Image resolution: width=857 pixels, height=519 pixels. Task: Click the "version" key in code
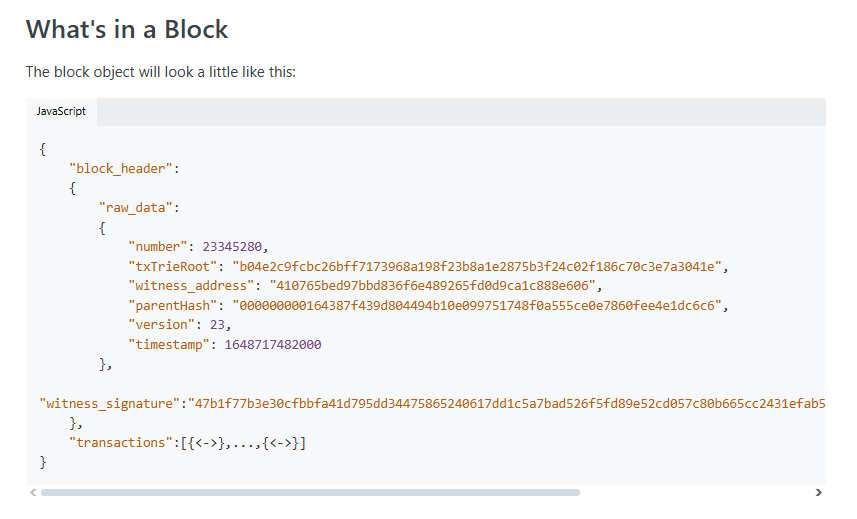(x=159, y=324)
